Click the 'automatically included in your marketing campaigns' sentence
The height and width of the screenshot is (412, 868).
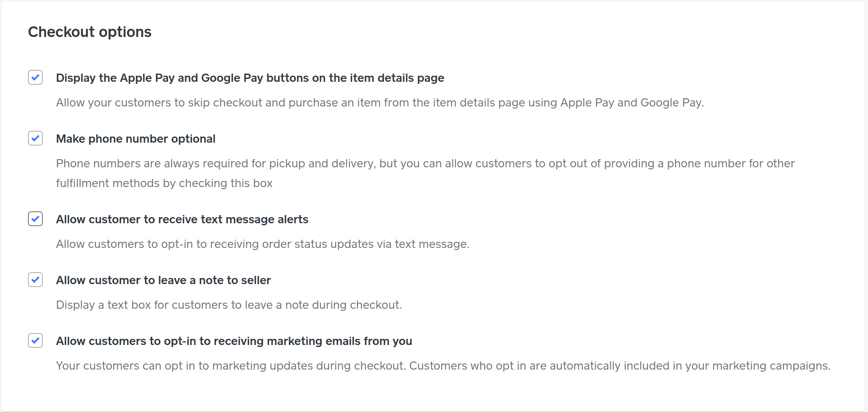click(620, 366)
